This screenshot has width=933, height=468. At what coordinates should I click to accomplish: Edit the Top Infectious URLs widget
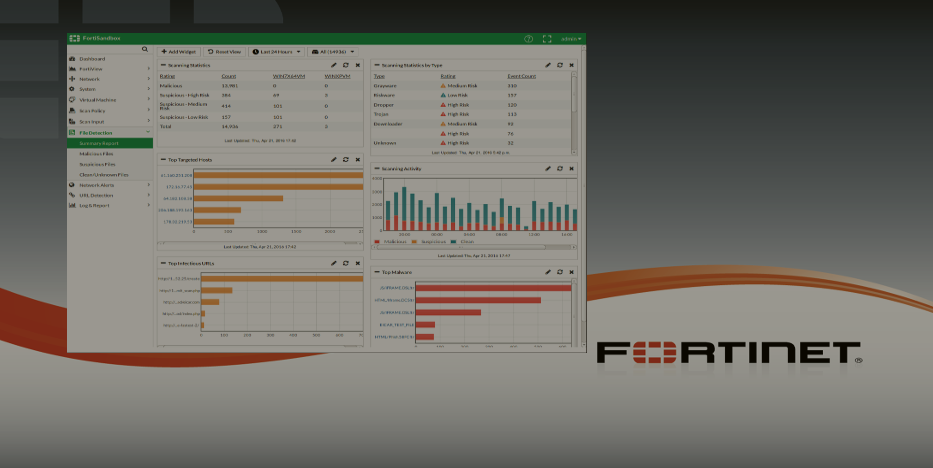coord(334,263)
